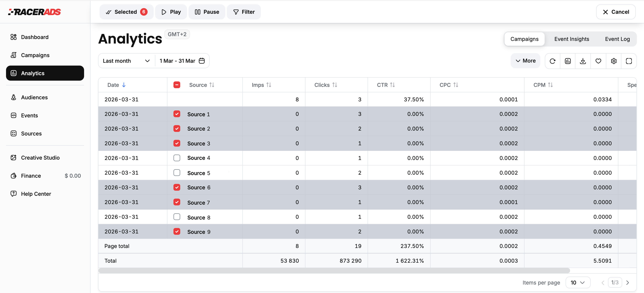This screenshot has height=293, width=644.
Task: Sort by Clicks column arrows
Action: tap(335, 85)
